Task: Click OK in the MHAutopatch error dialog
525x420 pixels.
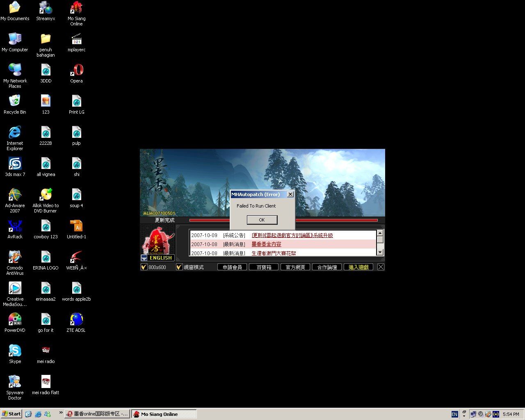Action: (x=262, y=220)
